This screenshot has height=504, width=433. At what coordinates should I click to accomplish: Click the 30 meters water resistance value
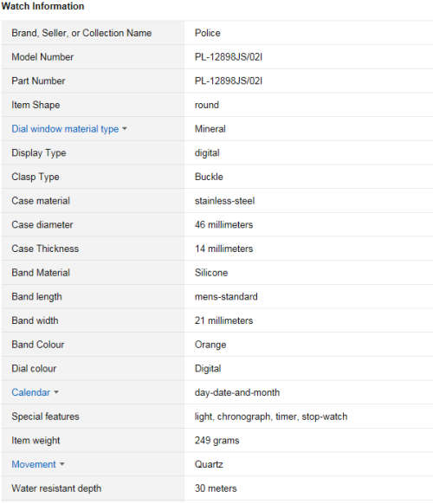pyautogui.click(x=216, y=488)
